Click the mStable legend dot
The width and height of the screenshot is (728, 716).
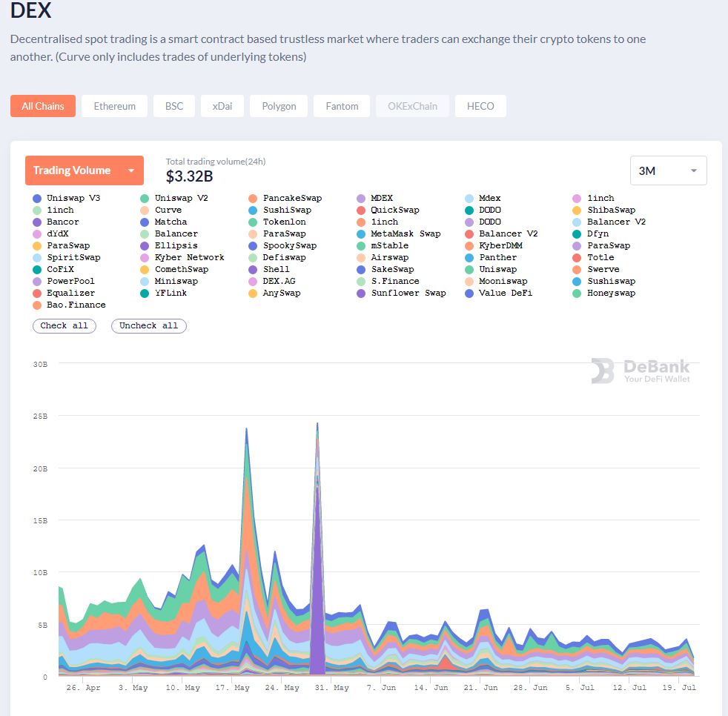(x=361, y=246)
